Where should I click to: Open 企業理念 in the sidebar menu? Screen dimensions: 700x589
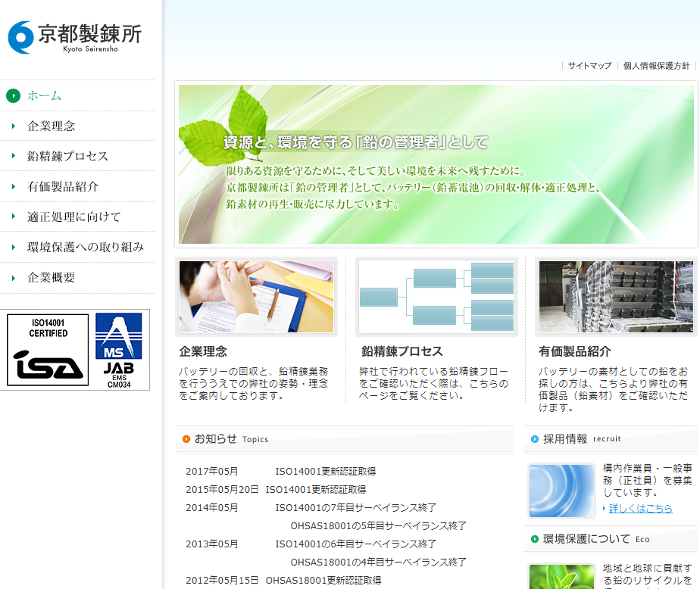(x=52, y=126)
